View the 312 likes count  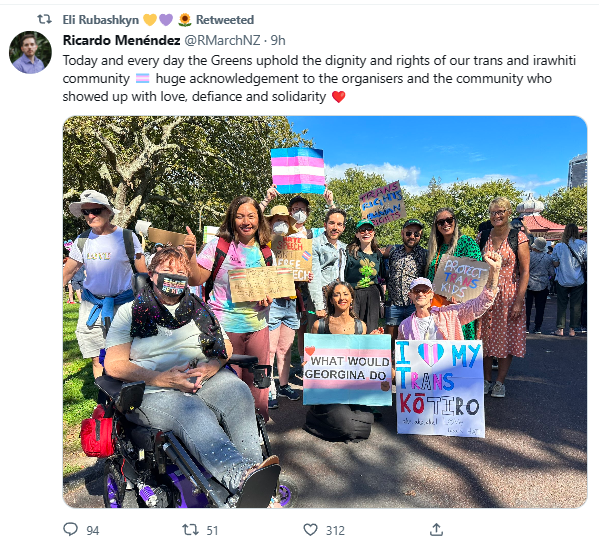[335, 530]
